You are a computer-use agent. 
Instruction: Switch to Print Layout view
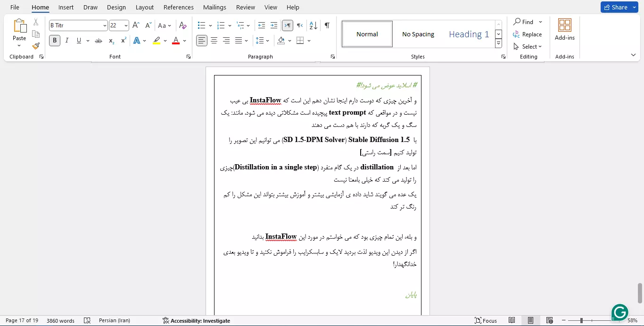point(530,321)
